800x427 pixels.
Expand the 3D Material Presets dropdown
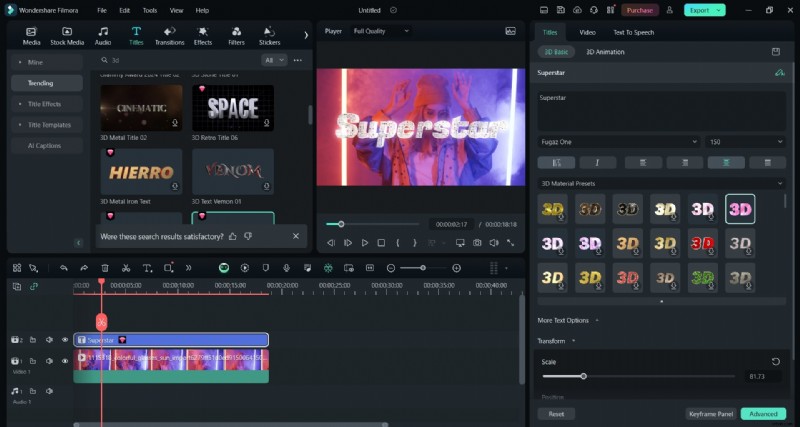(662, 184)
